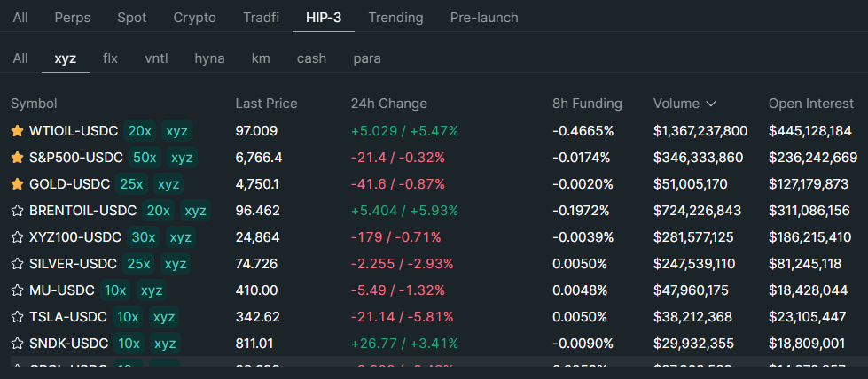Viewport: 868px width, 379px height.
Task: Toggle the GOLD-USDC favorite star
Action: (17, 184)
